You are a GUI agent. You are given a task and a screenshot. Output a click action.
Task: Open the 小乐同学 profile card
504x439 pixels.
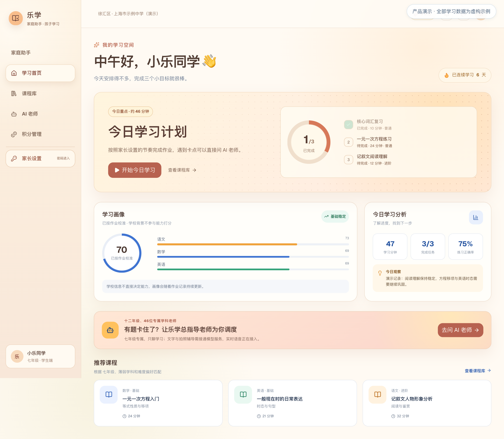pyautogui.click(x=40, y=356)
